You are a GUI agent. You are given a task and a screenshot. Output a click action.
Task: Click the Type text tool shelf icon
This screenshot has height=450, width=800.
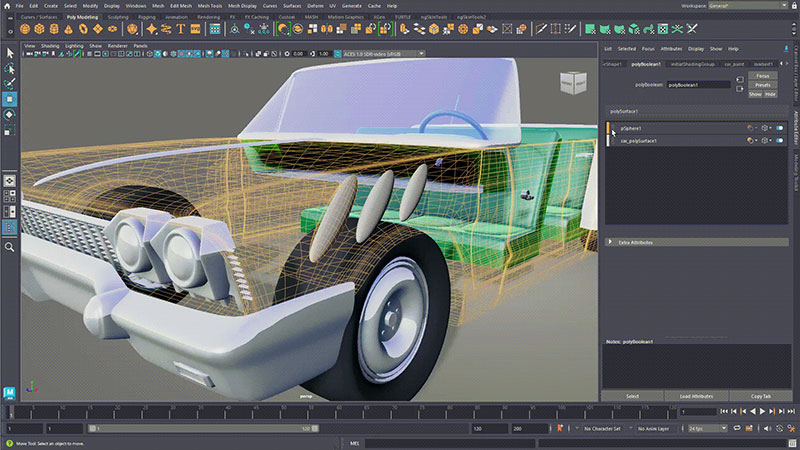[181, 29]
